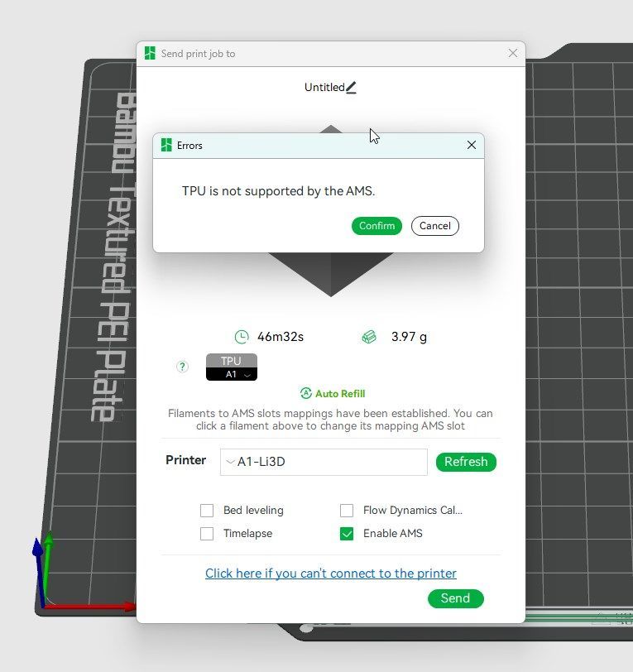This screenshot has width=633, height=672.
Task: Open the Auto Refill link
Action: tap(340, 394)
